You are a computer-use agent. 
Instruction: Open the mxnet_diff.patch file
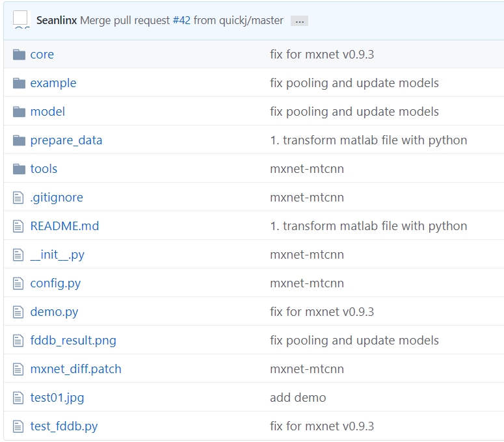(x=75, y=369)
